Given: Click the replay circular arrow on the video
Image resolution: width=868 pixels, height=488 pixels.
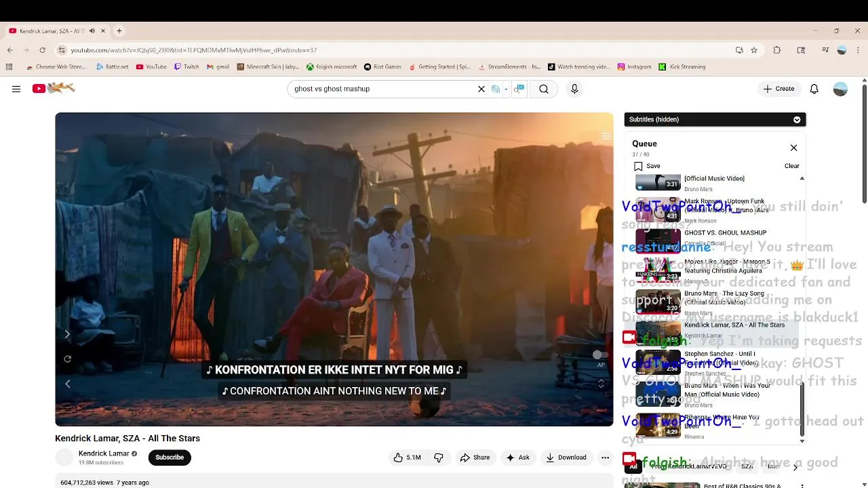Looking at the screenshot, I should 67,359.
